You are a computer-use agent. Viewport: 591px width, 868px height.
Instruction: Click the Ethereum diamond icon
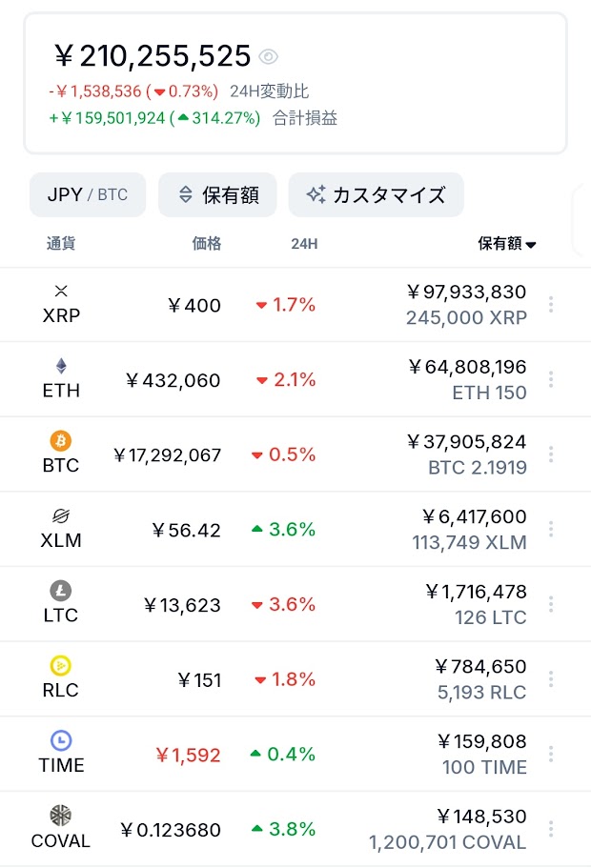pos(61,366)
